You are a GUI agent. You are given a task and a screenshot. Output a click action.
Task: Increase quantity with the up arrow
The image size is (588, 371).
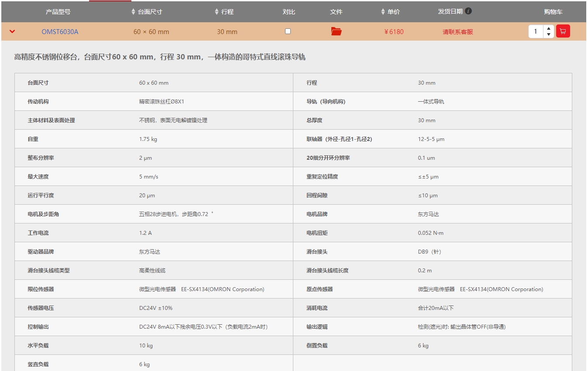pyautogui.click(x=549, y=29)
